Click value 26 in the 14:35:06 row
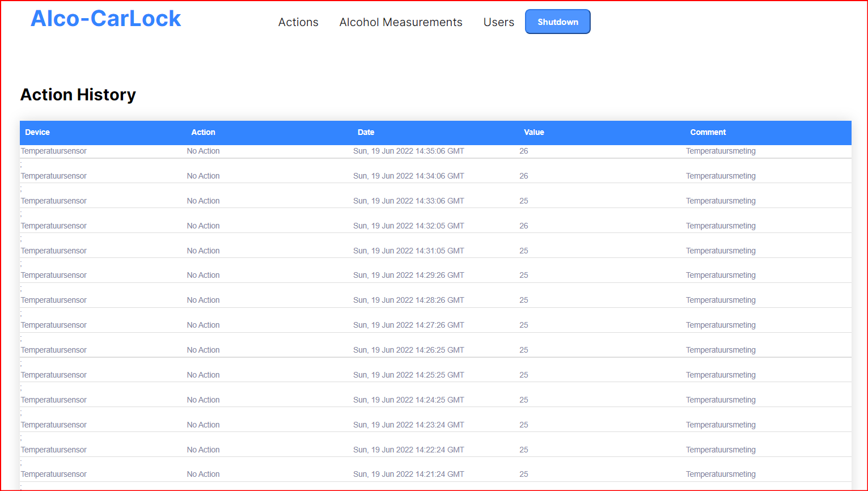 [x=524, y=151]
